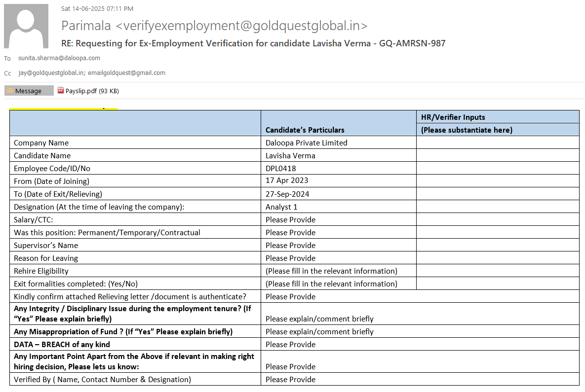Viewport: 585px width, 392px height.
Task: Click HR/Verifier input cell for Reason for Leaving
Action: tap(497, 258)
